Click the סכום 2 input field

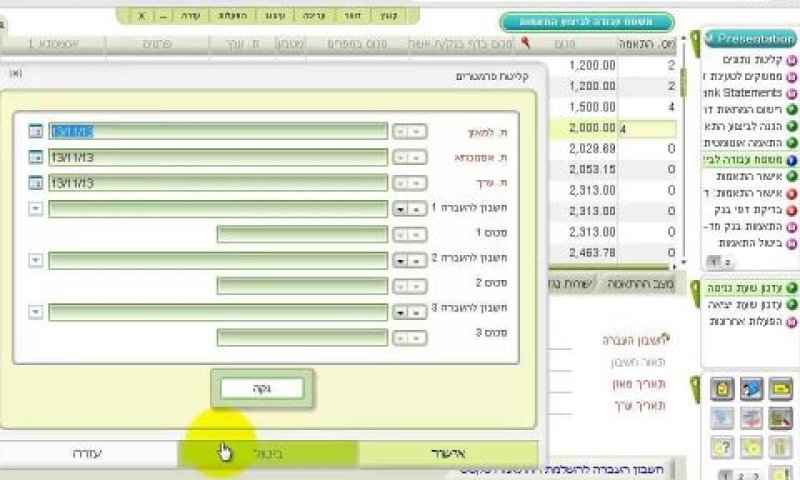tap(302, 286)
